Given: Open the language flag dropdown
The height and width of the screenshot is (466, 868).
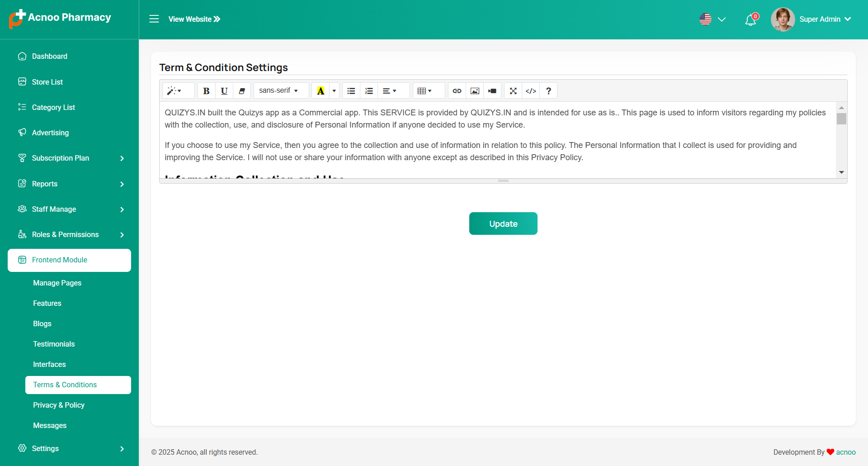Looking at the screenshot, I should (x=712, y=19).
